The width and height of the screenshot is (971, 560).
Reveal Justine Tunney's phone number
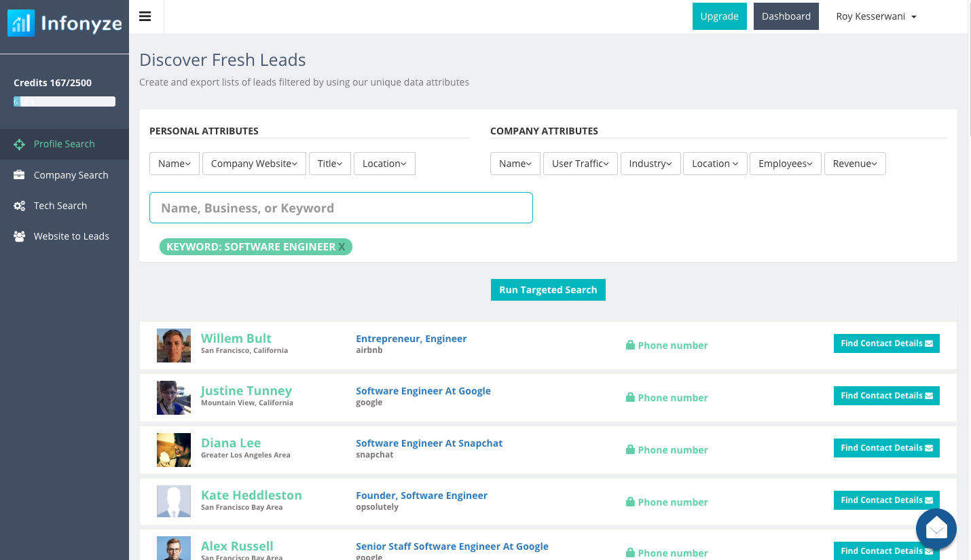667,398
